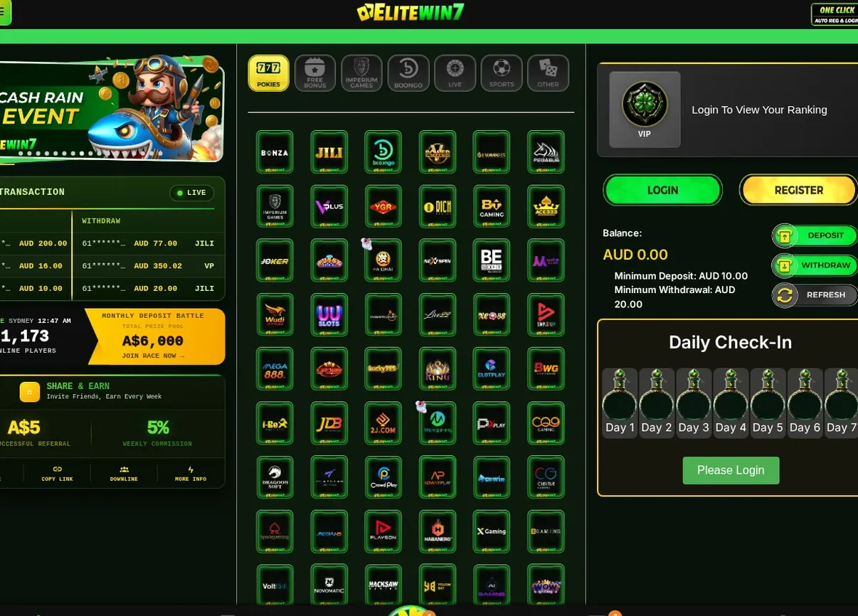Open the hamburger menu button
This screenshot has height=616, width=858.
click(4, 12)
